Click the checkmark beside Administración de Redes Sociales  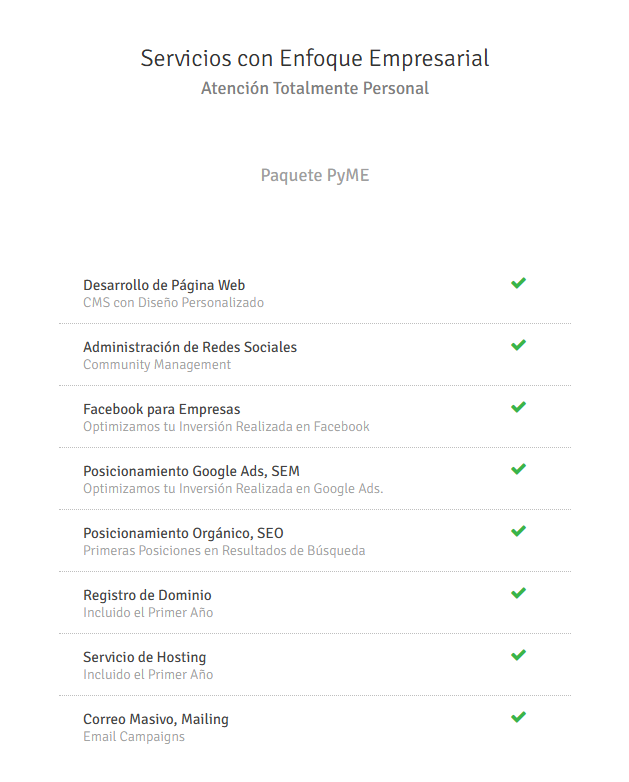[518, 345]
